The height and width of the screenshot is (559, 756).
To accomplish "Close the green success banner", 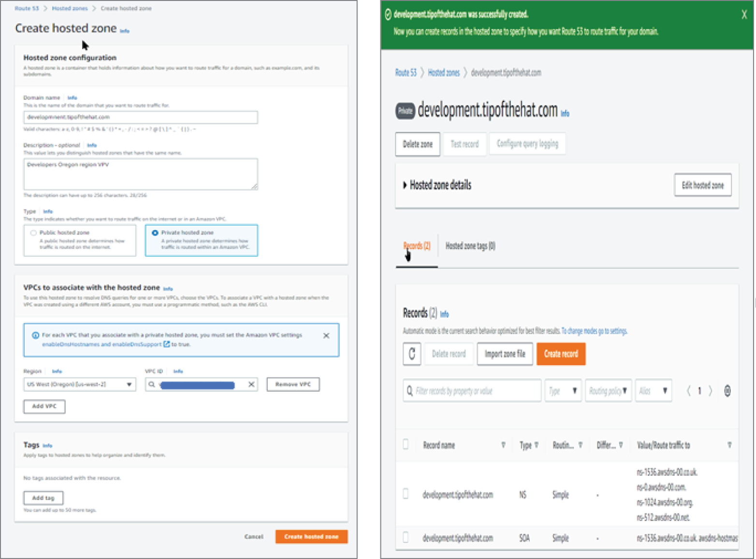I will pyautogui.click(x=744, y=15).
